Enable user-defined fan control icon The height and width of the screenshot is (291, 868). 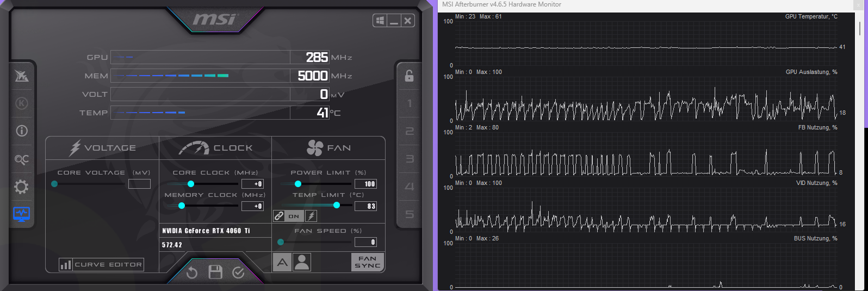coord(302,263)
